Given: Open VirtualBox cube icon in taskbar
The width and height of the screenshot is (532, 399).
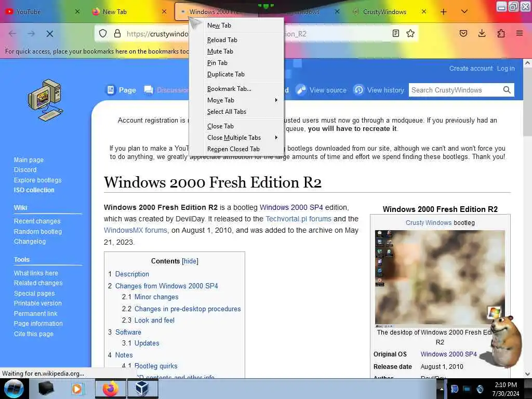Looking at the screenshot, I should click(142, 389).
